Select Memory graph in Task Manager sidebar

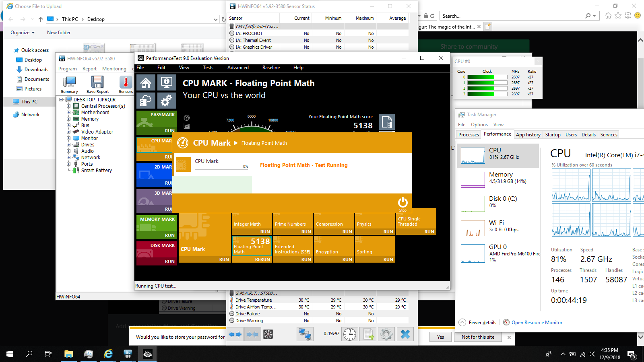pos(498,179)
